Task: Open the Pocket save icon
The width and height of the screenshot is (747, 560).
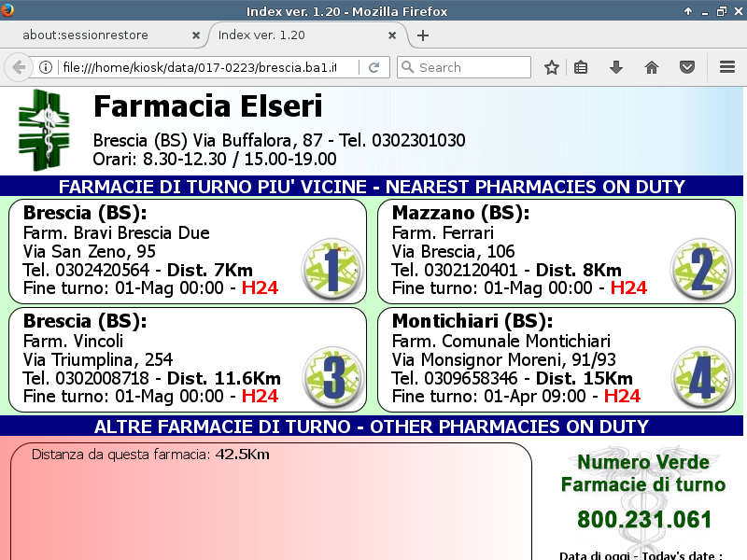Action: 687,67
